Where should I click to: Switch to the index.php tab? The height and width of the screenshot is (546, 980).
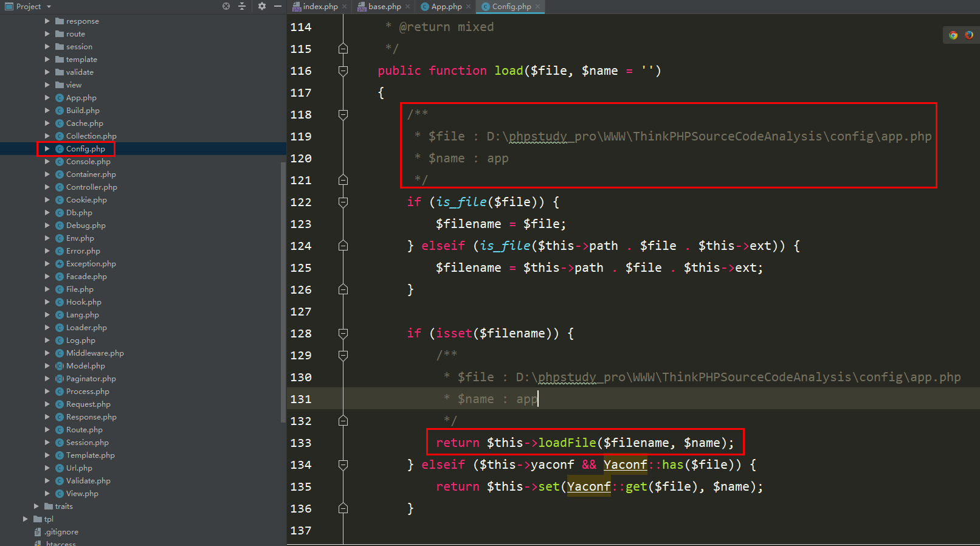point(320,7)
